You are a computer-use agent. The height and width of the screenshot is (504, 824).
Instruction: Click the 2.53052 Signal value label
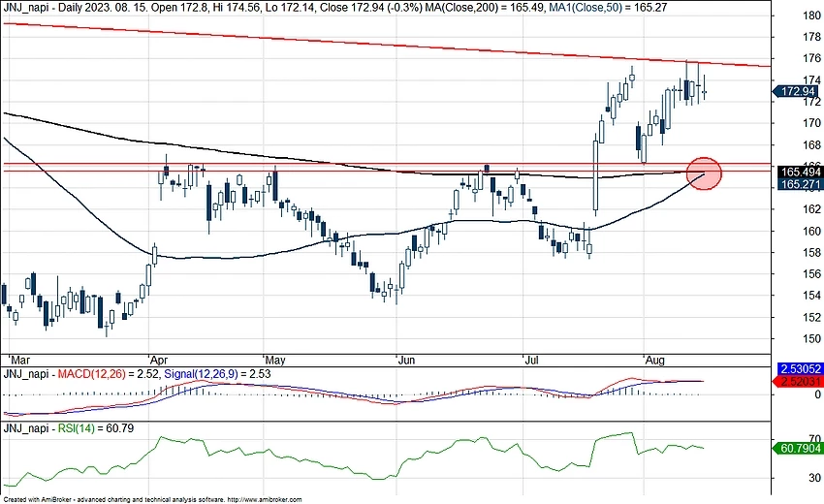pyautogui.click(x=801, y=369)
